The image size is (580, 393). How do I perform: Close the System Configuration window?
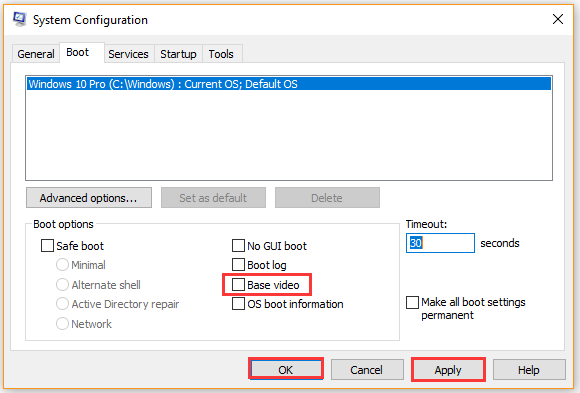558,19
